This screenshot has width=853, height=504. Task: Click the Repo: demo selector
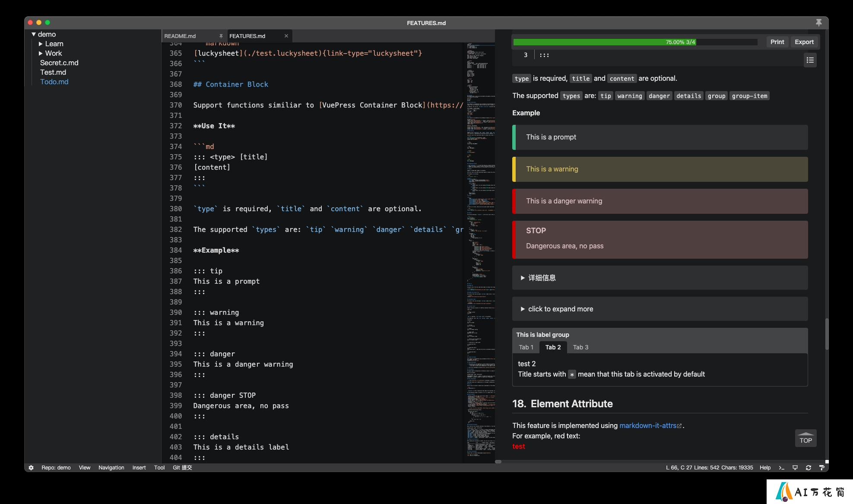click(x=56, y=468)
